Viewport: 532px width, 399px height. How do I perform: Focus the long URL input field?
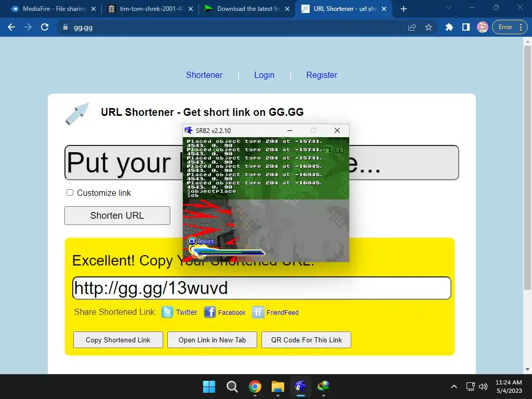262,163
